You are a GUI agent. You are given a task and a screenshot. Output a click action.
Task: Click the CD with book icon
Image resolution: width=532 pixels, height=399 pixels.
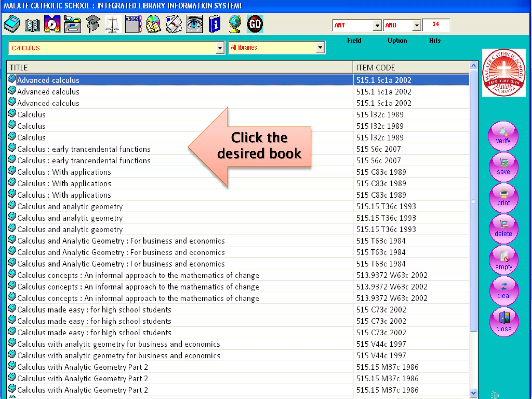tap(154, 24)
